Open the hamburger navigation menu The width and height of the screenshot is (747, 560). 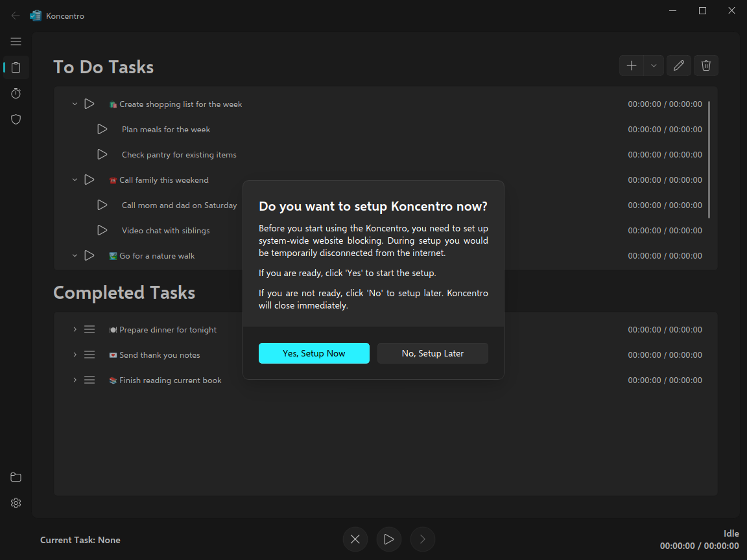(16, 41)
